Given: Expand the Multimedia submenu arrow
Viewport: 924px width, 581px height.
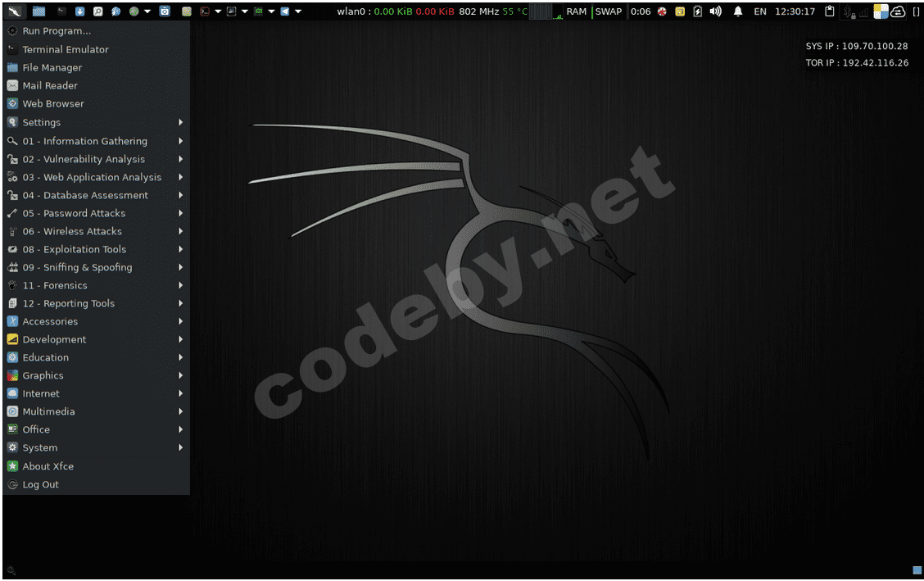Looking at the screenshot, I should point(181,411).
